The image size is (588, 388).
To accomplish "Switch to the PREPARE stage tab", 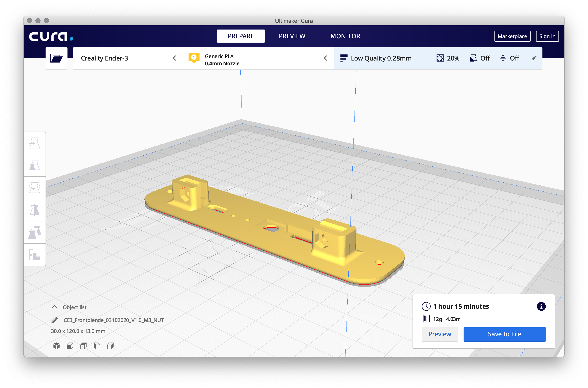I will coord(241,36).
